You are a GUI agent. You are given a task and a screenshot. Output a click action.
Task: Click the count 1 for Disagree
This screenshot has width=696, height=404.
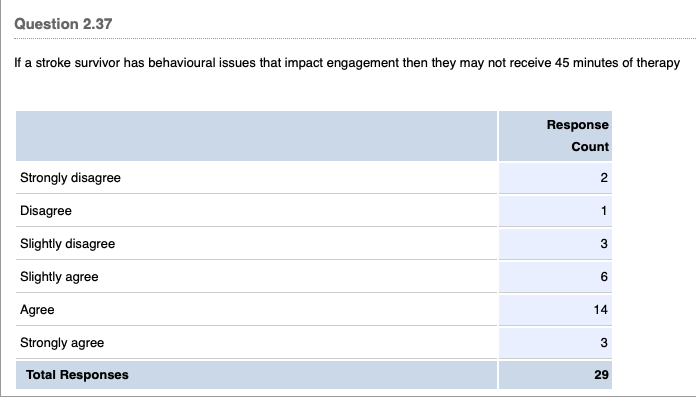604,211
